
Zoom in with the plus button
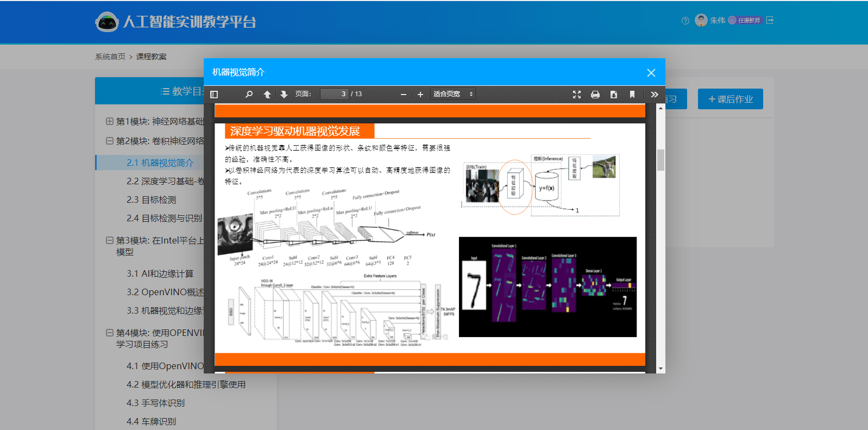pos(420,94)
